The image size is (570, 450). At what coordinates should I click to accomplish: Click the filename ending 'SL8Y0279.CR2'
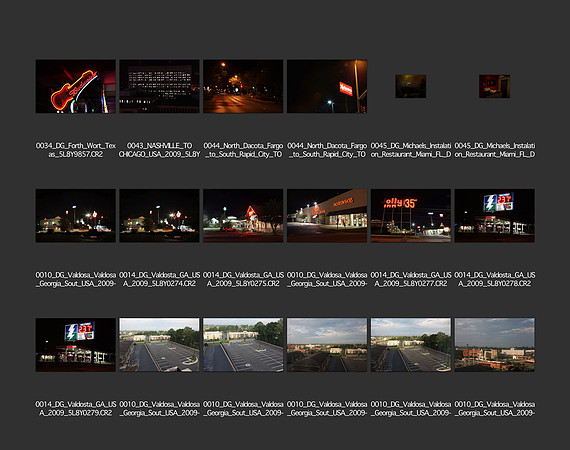76,409
